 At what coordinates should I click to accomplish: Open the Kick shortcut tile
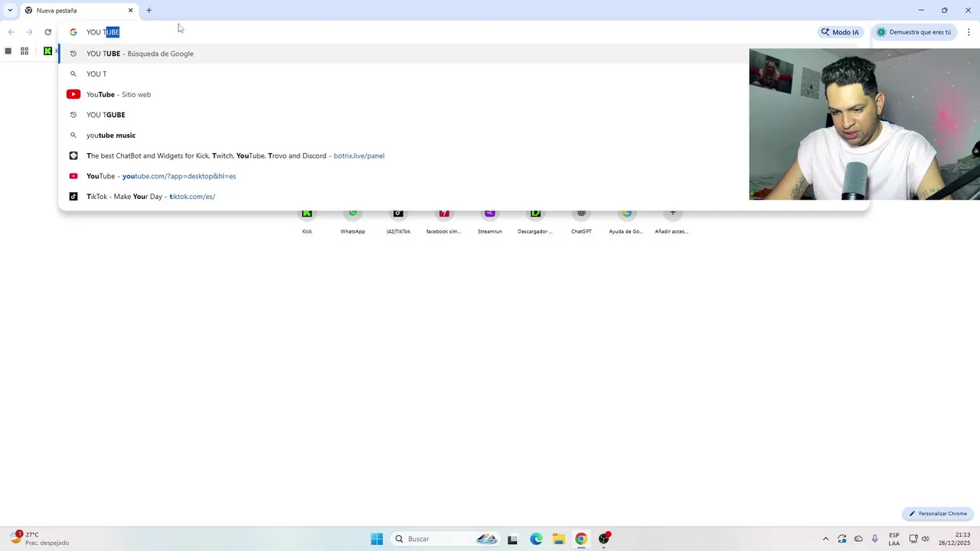tap(307, 220)
